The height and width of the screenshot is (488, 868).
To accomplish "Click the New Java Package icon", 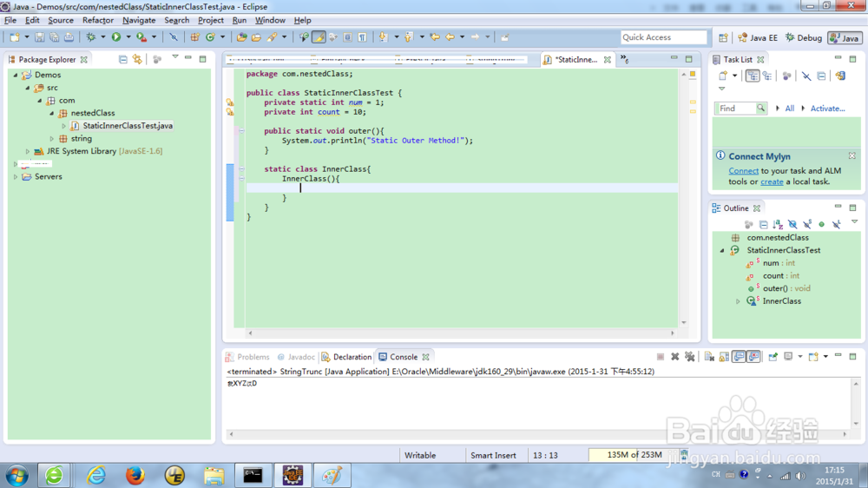I will click(x=194, y=37).
